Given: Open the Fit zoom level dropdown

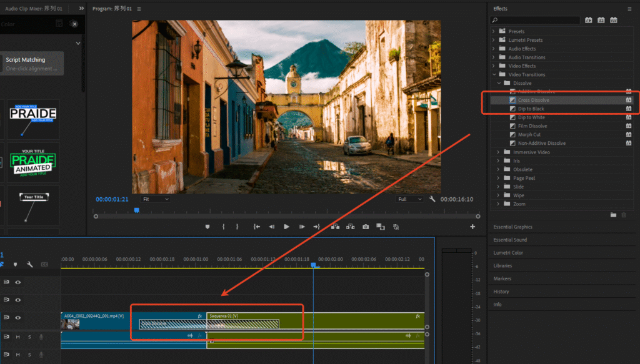Looking at the screenshot, I should [x=155, y=199].
